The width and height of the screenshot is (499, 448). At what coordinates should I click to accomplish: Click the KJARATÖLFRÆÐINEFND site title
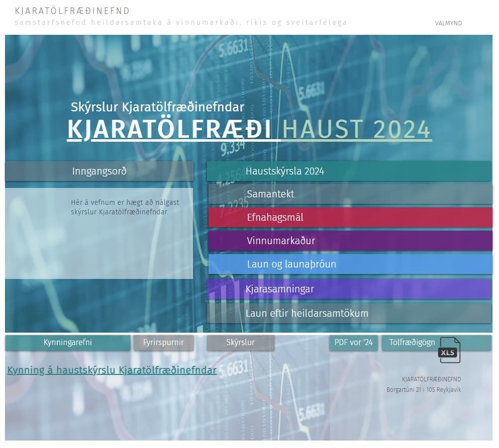tap(72, 11)
